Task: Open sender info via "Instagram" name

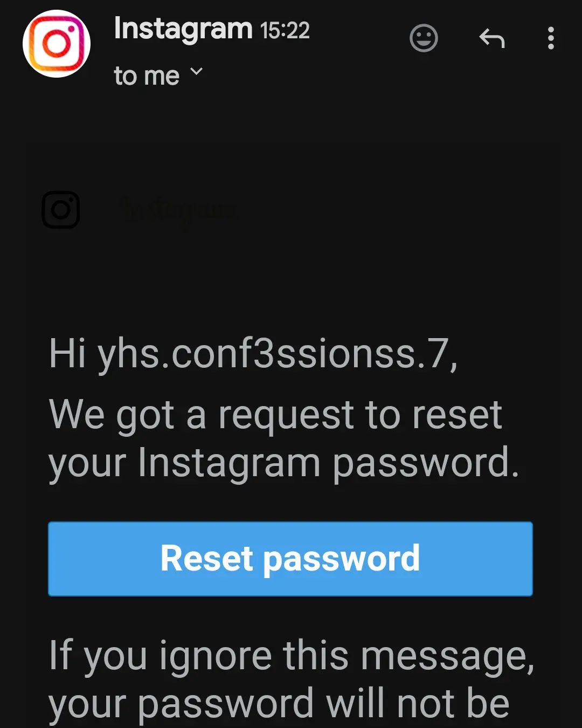Action: [183, 29]
